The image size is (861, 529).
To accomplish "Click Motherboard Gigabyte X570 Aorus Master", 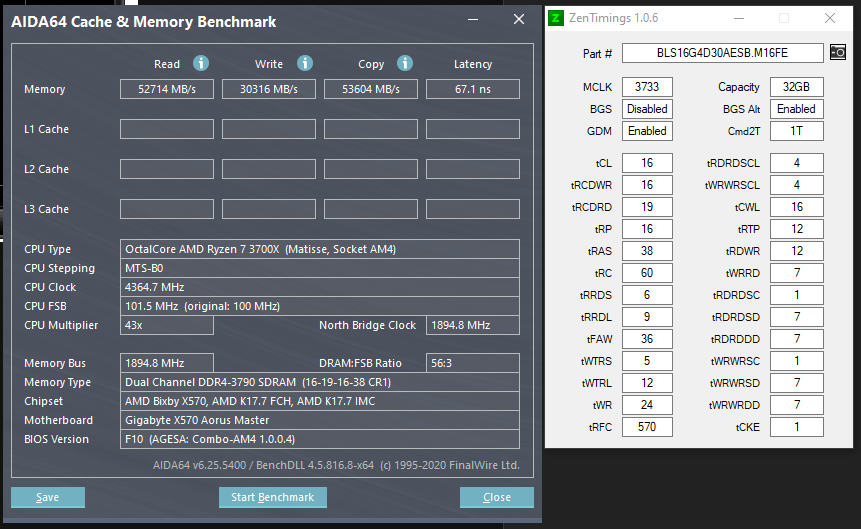I will pos(320,420).
